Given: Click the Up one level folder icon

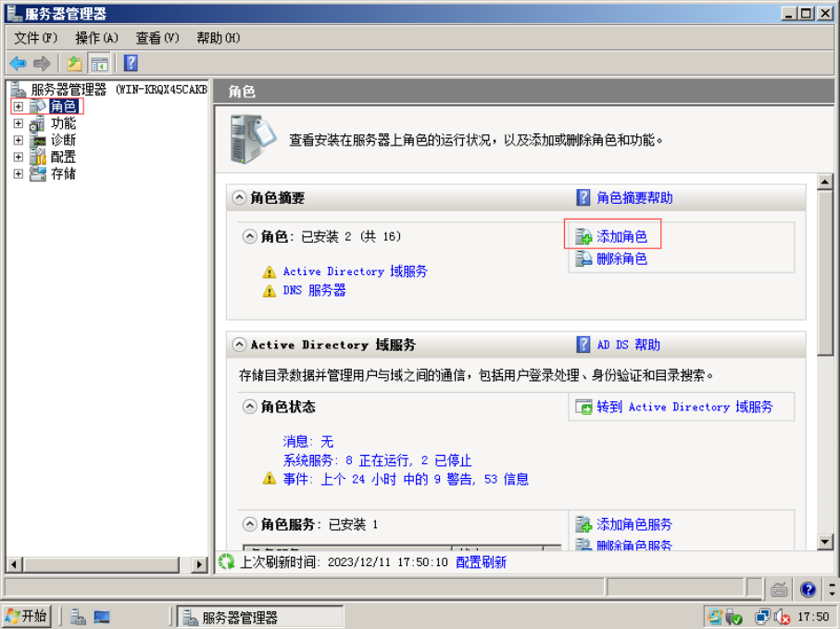Looking at the screenshot, I should tap(74, 64).
